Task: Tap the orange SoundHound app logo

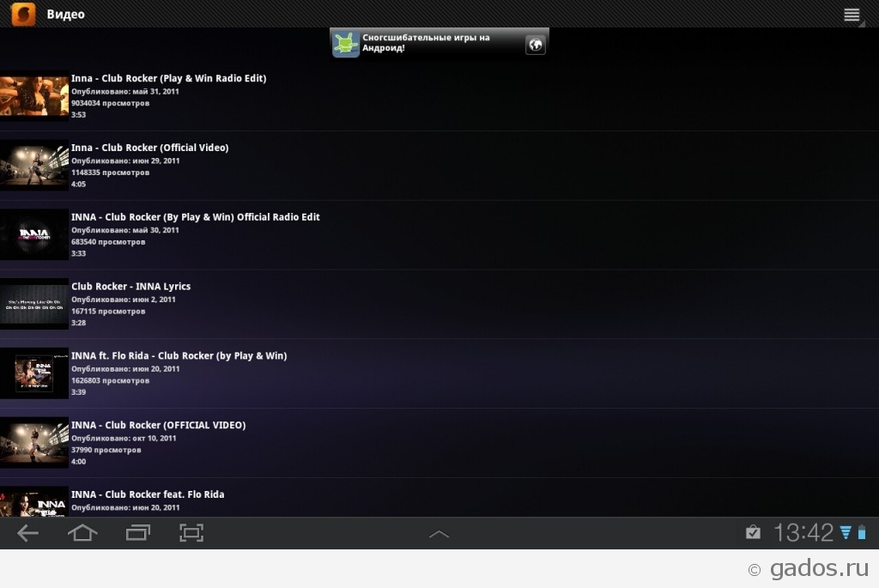Action: (23, 14)
